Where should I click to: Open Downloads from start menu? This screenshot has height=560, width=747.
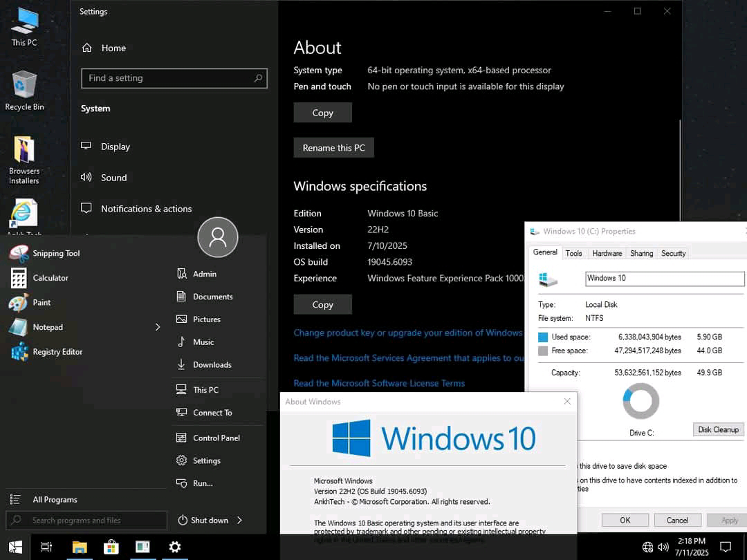point(203,365)
